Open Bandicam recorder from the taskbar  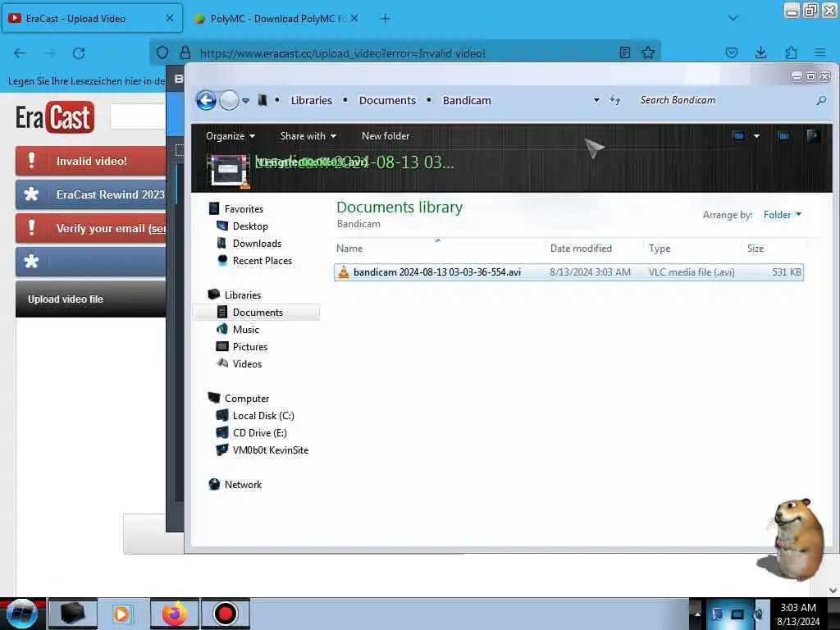pyautogui.click(x=225, y=614)
